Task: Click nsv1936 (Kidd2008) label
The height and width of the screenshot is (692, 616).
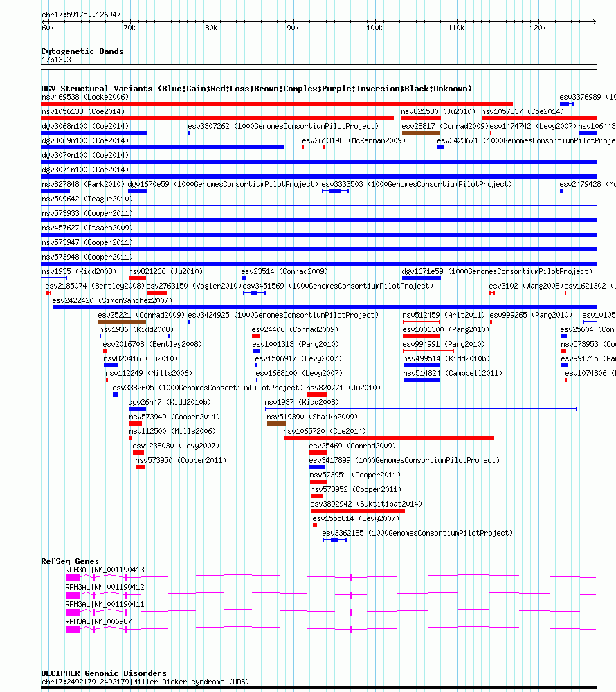Action: click(136, 330)
